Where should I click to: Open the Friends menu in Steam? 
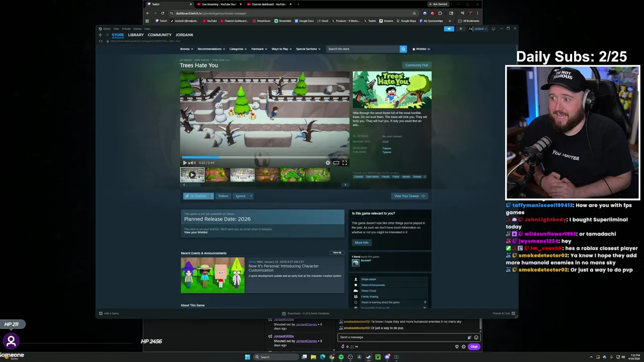126,29
